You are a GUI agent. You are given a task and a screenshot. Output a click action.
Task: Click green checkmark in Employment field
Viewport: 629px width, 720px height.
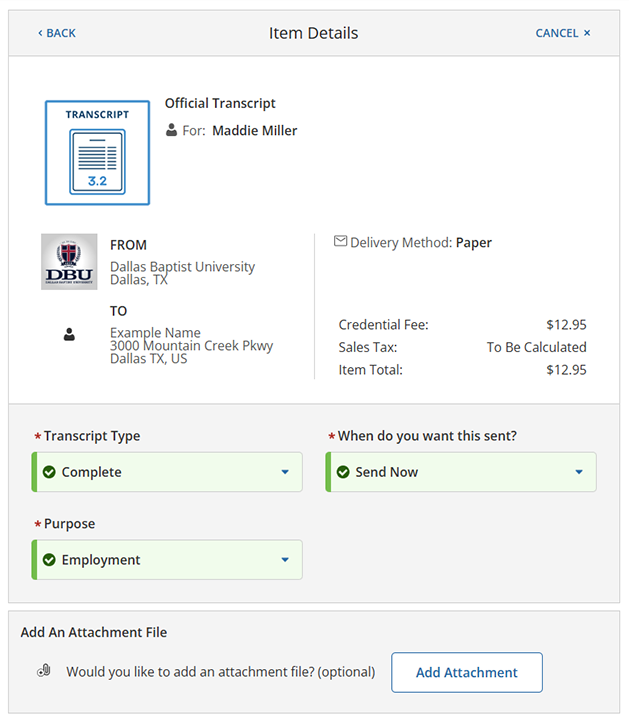49,560
